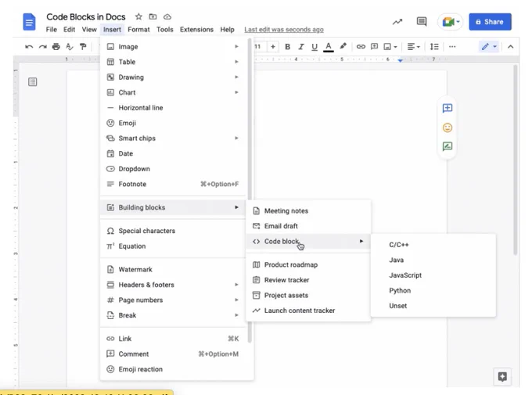
Task: Choose JavaScript code block language
Action: (433, 275)
